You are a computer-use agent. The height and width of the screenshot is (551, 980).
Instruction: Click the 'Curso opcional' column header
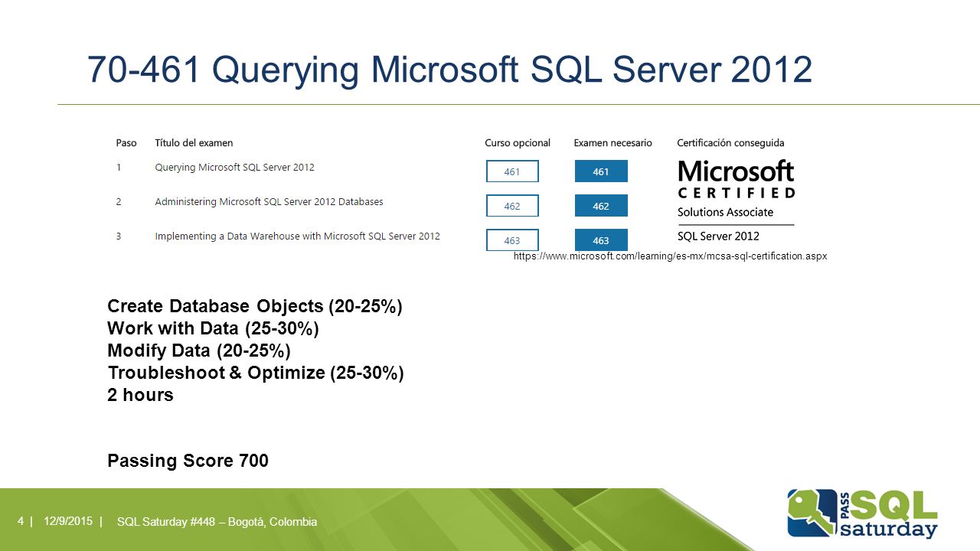click(518, 143)
